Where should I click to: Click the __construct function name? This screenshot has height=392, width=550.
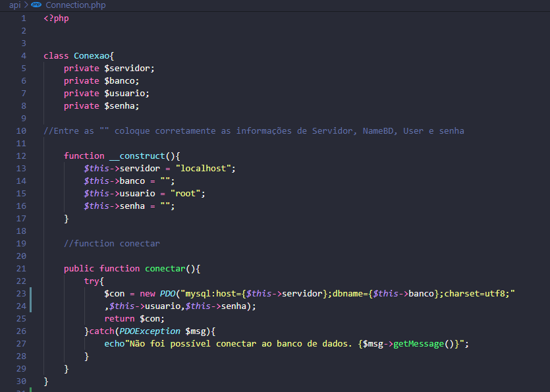pyautogui.click(x=135, y=155)
